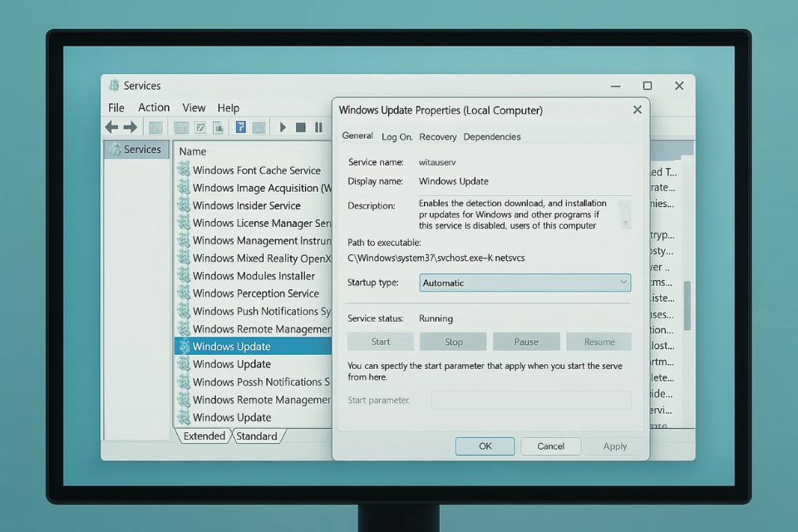
Task: Open the Dependencies tab
Action: [492, 137]
